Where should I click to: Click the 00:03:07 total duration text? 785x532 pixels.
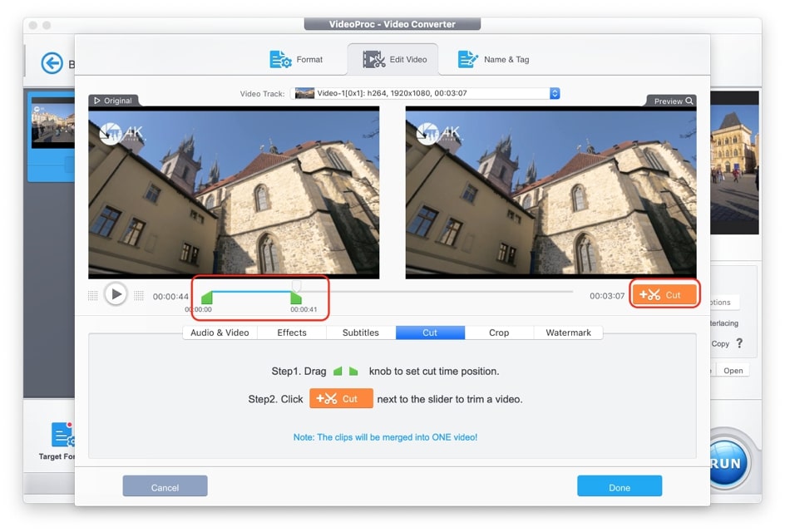tap(607, 296)
